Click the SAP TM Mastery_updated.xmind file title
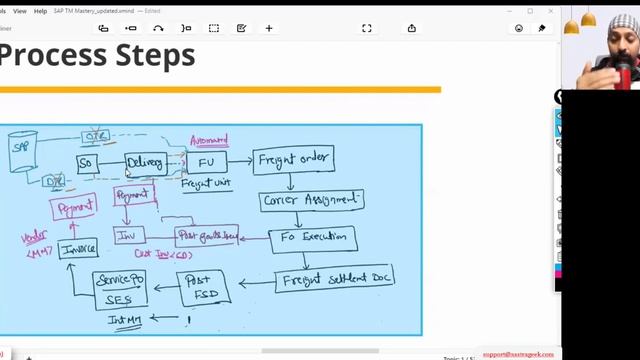This screenshot has width=640, height=360. click(94, 11)
